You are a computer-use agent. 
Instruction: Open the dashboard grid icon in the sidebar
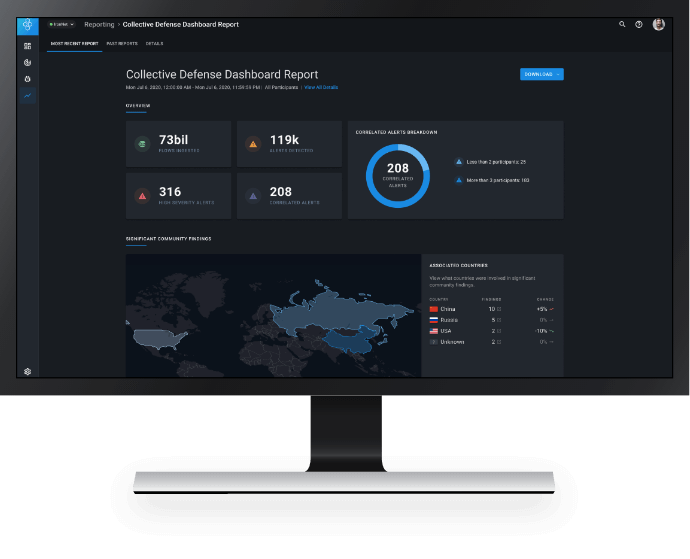[27, 46]
